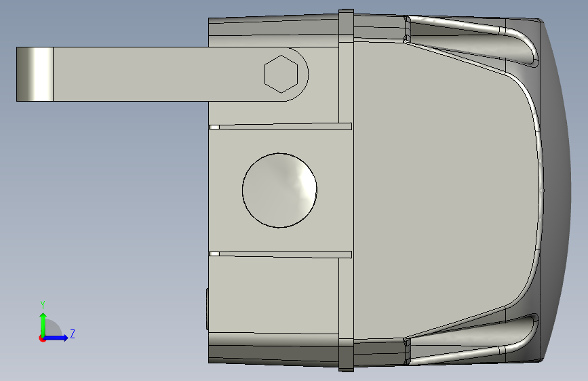This screenshot has height=381, width=588.
Task: Select the rounded cylindrical end of the lever arm
Action: pos(35,75)
